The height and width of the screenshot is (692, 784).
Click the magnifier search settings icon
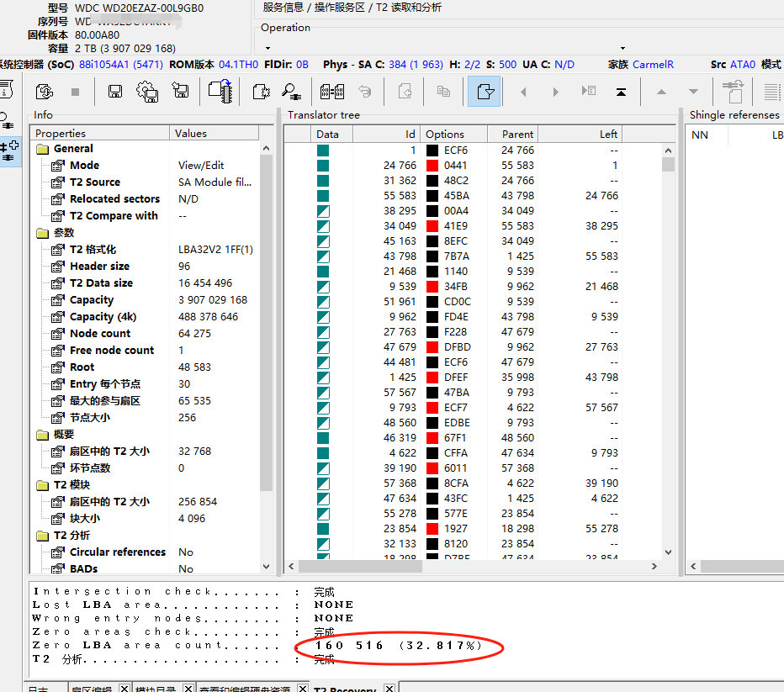(291, 92)
